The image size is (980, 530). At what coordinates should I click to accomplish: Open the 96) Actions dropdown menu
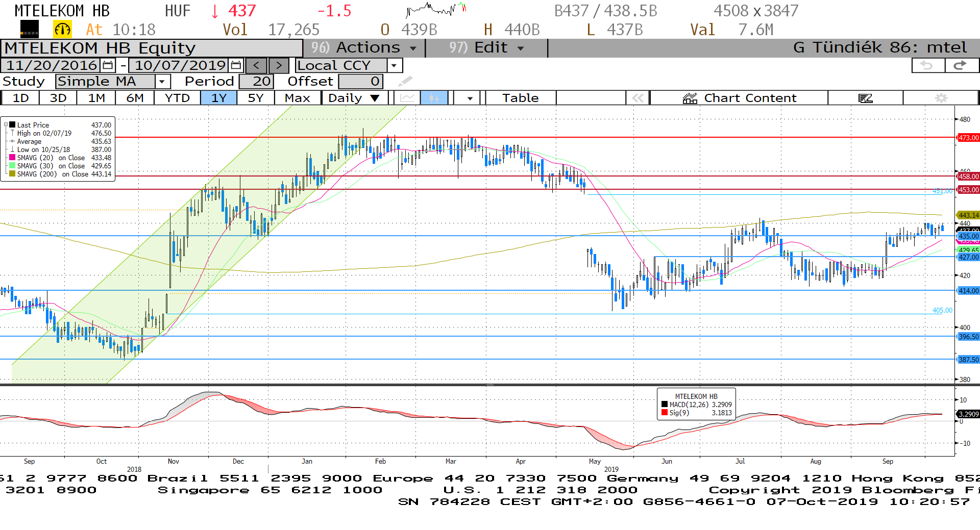pos(364,48)
